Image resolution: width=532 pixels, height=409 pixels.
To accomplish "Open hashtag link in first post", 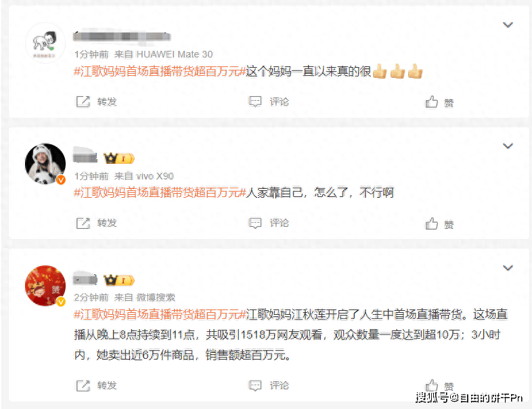I will (x=160, y=71).
